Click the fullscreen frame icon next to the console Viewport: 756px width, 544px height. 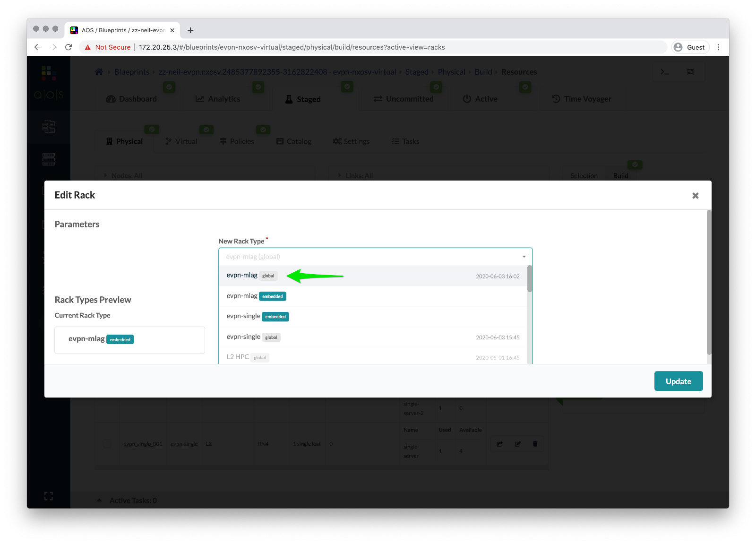[690, 72]
